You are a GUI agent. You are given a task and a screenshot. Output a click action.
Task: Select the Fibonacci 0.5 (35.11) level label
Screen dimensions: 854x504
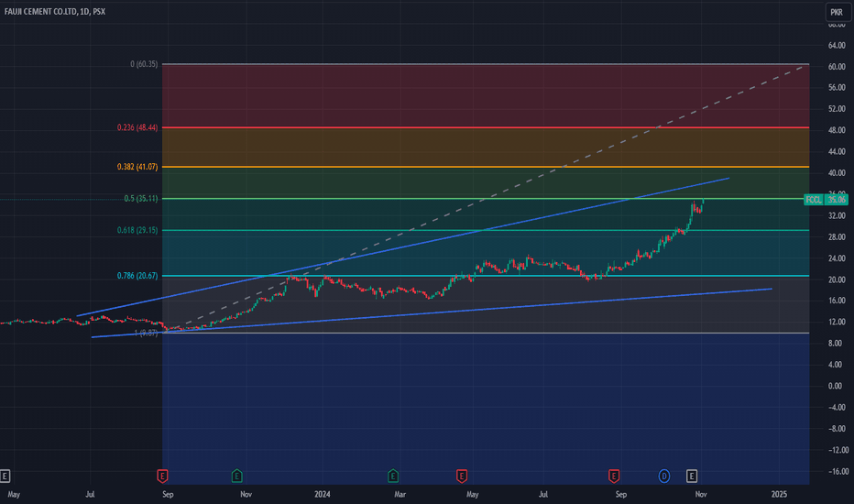click(x=141, y=198)
